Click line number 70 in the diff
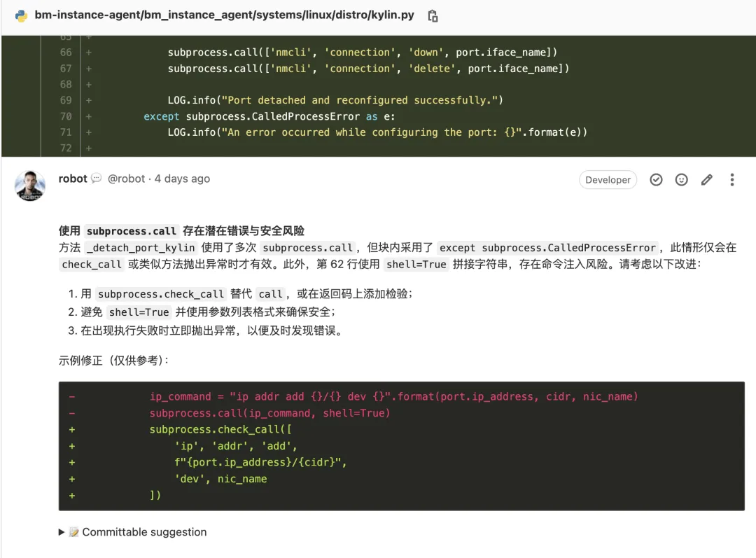Screen dimensions: 756x558 [x=66, y=116]
